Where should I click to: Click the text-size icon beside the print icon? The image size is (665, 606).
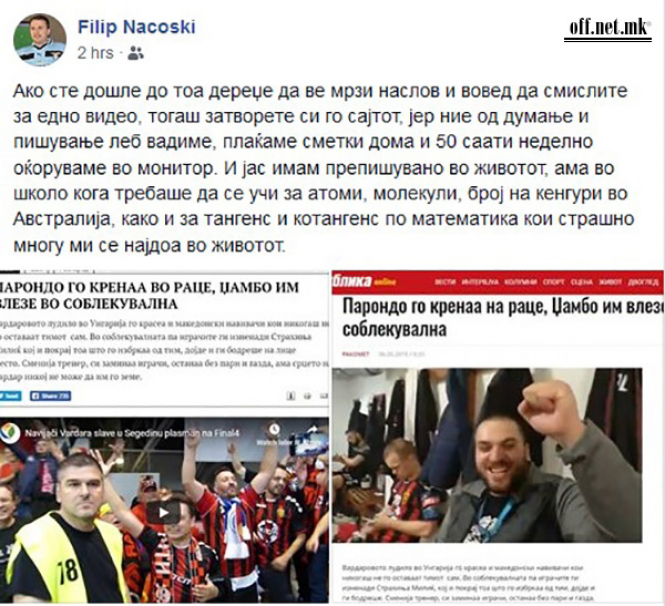point(291,396)
